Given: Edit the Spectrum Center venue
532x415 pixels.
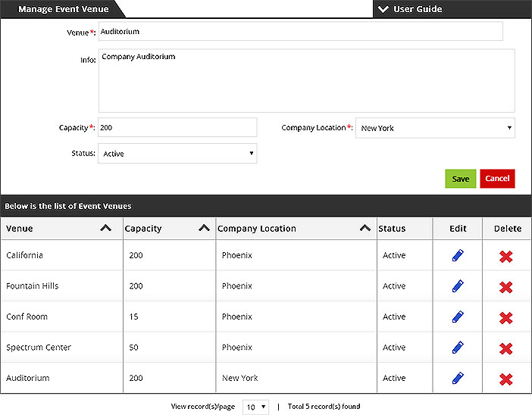Looking at the screenshot, I should tap(458, 348).
